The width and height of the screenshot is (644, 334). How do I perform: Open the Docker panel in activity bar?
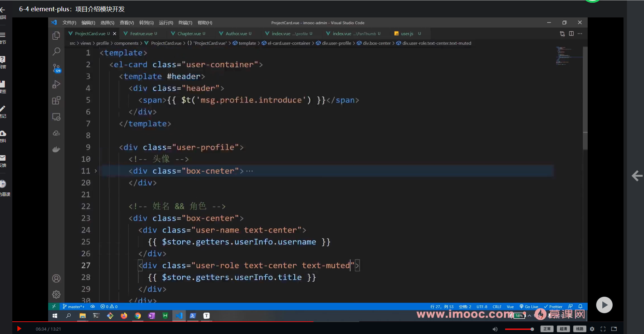56,149
